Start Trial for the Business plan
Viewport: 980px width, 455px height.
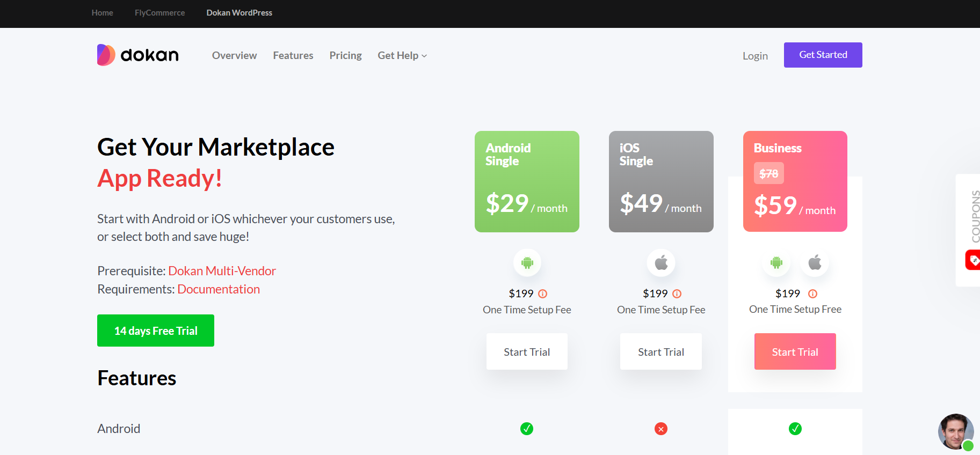pyautogui.click(x=795, y=352)
